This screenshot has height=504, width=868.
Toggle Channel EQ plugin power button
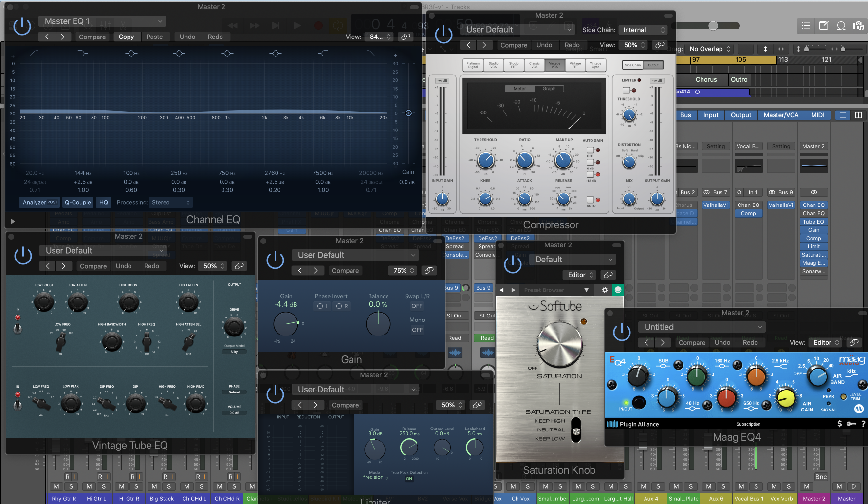click(22, 26)
